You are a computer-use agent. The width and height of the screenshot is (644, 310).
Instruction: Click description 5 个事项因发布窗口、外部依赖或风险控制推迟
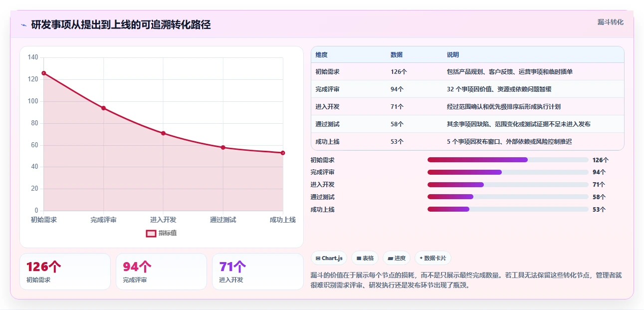[510, 142]
